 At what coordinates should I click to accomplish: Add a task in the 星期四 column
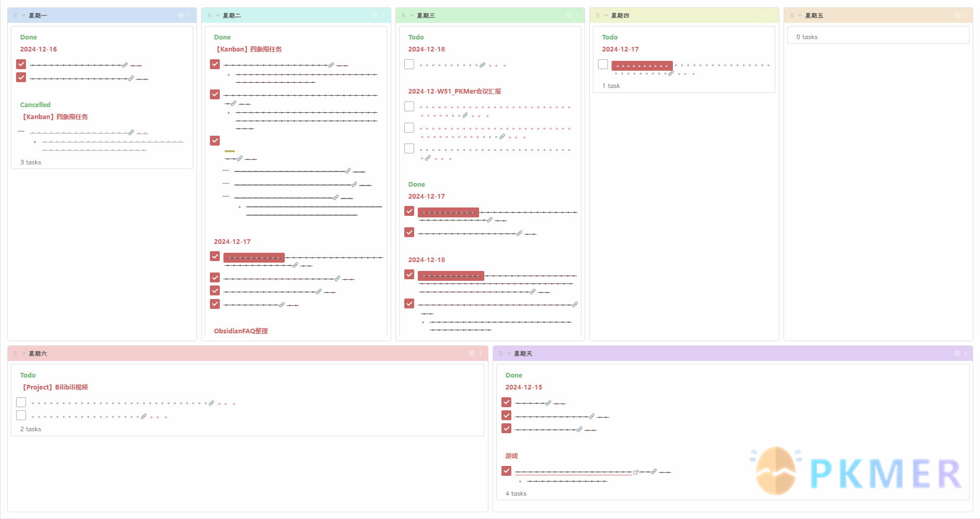[x=763, y=16]
